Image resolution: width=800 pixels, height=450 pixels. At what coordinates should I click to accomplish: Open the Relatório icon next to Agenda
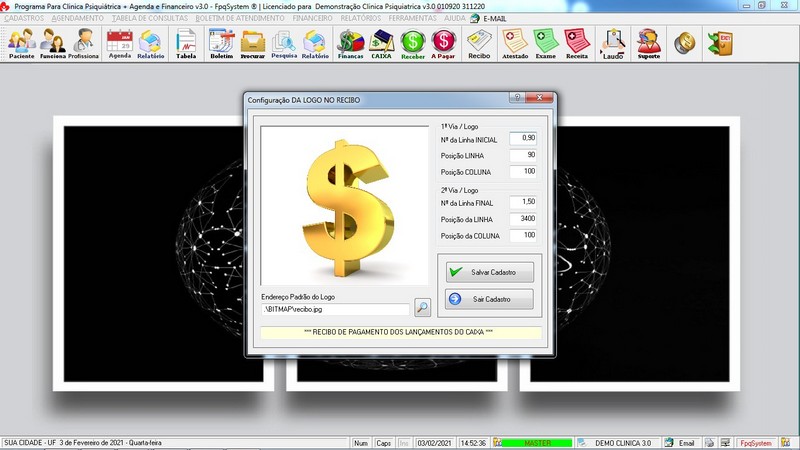(x=151, y=44)
